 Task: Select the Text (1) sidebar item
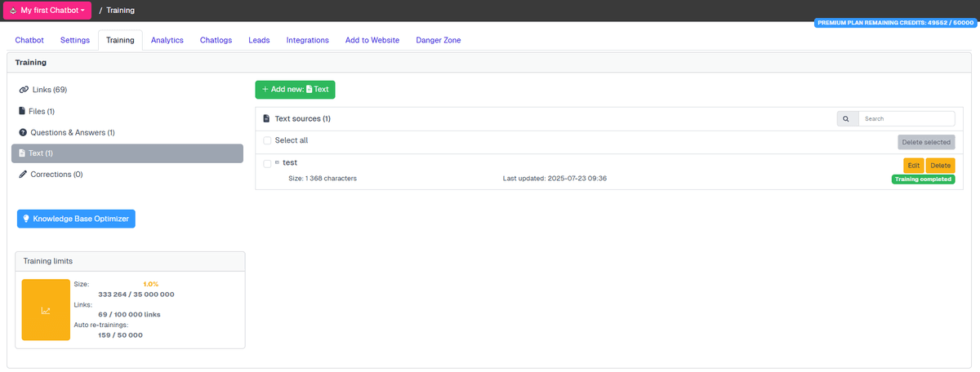point(127,153)
